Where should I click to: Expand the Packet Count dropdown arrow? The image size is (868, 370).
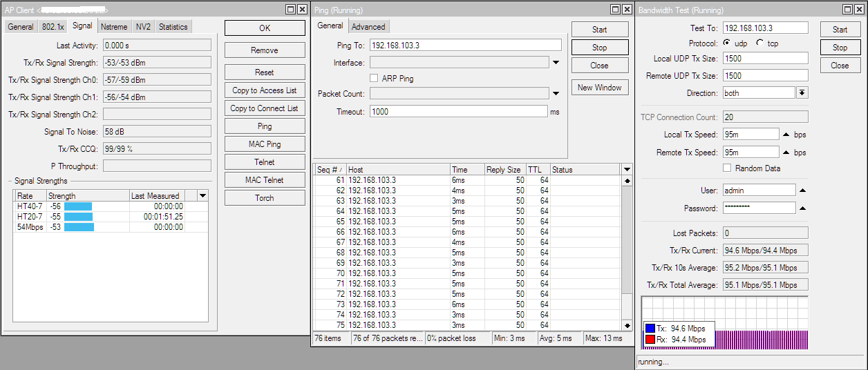coord(556,93)
